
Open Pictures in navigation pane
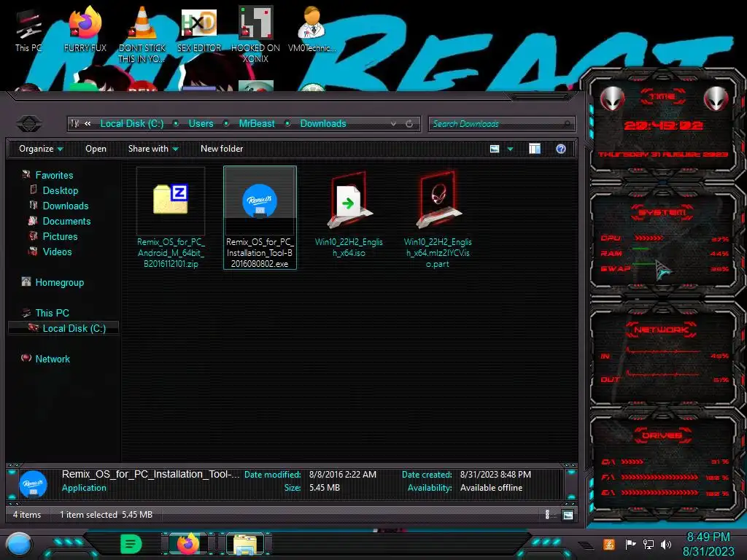coord(60,236)
